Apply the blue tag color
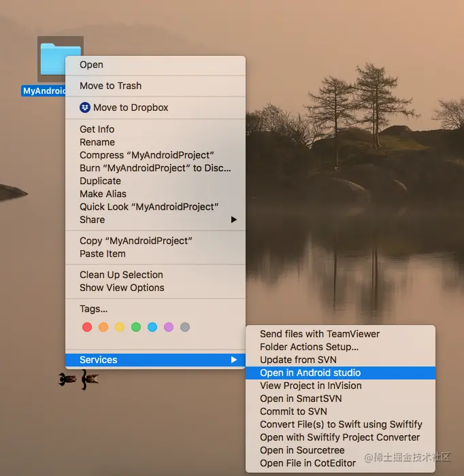The height and width of the screenshot is (476, 464). 152,327
